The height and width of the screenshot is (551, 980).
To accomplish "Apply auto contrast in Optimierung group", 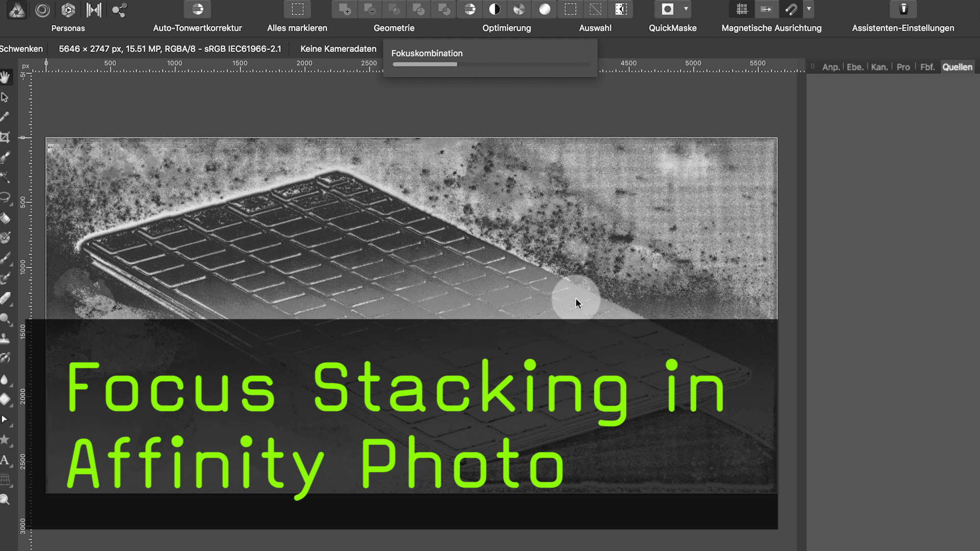I will 495,9.
